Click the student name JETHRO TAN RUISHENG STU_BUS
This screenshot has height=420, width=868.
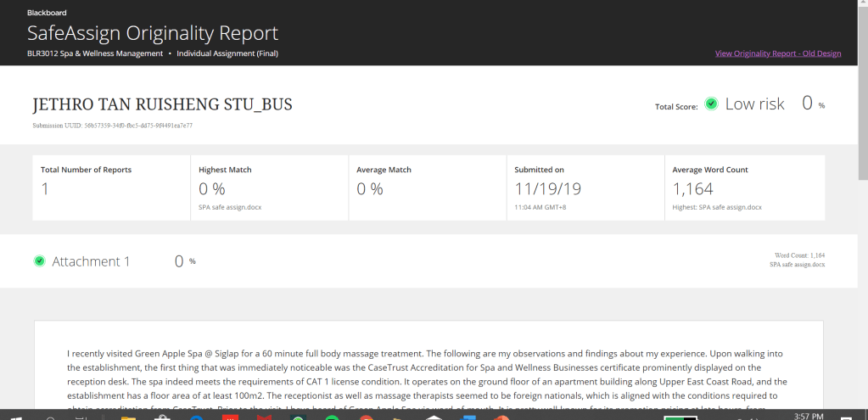(162, 104)
